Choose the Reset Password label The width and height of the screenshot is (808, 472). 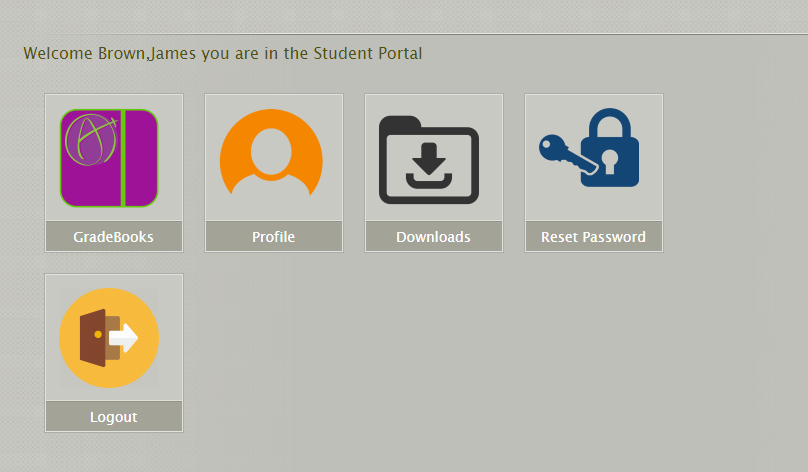click(x=593, y=237)
